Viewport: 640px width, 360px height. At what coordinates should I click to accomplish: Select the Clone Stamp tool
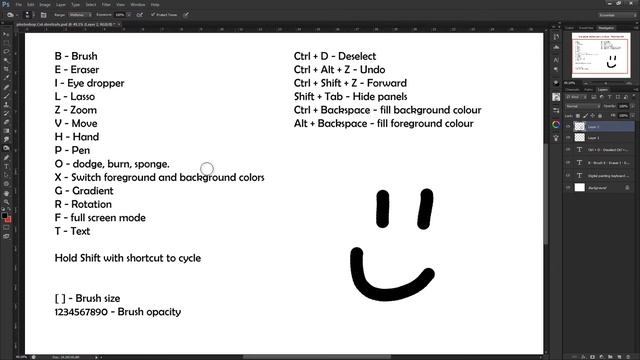tap(6, 104)
